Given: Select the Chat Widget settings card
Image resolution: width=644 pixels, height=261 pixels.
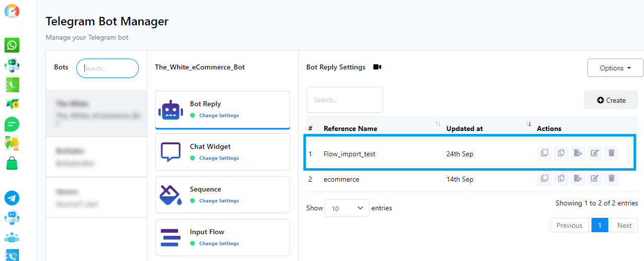Looking at the screenshot, I should point(222,152).
